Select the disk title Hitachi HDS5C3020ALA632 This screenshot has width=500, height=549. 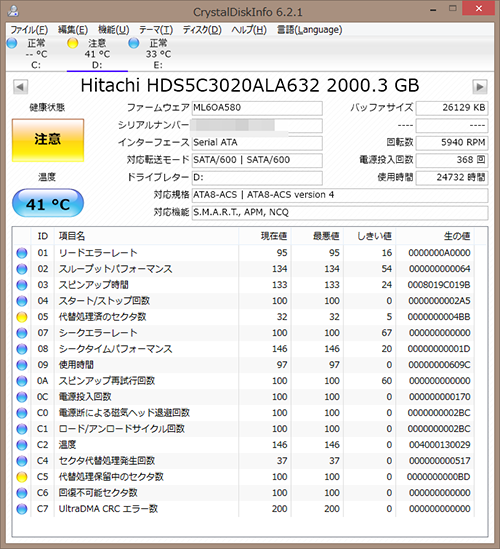(200, 86)
